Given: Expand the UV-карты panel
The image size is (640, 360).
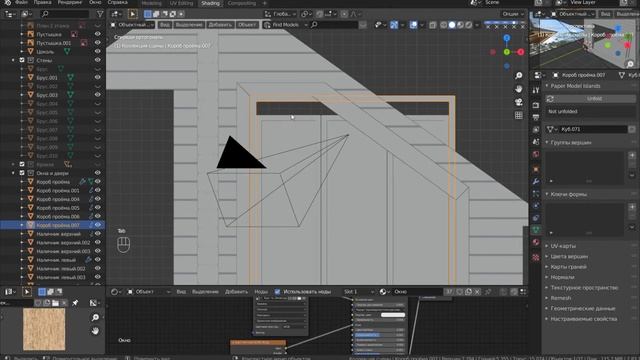Looking at the screenshot, I should (547, 246).
